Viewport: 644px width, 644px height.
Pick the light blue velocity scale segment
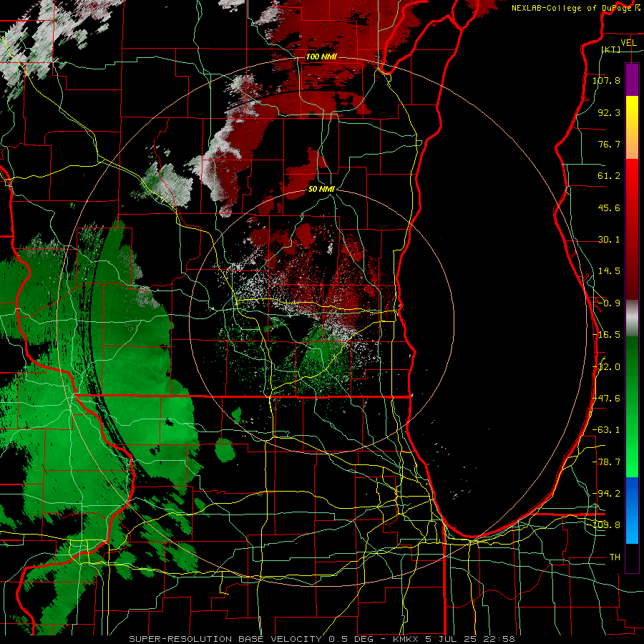click(x=632, y=528)
